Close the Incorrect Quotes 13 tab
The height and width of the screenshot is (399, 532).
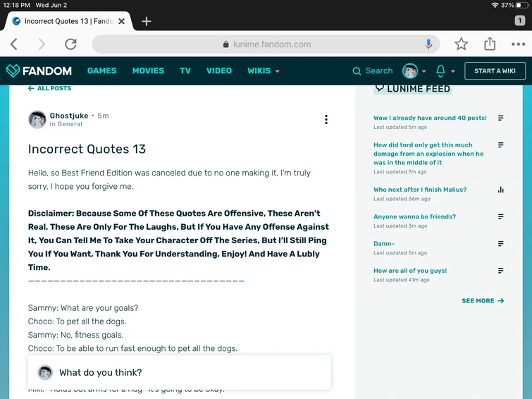tap(121, 21)
